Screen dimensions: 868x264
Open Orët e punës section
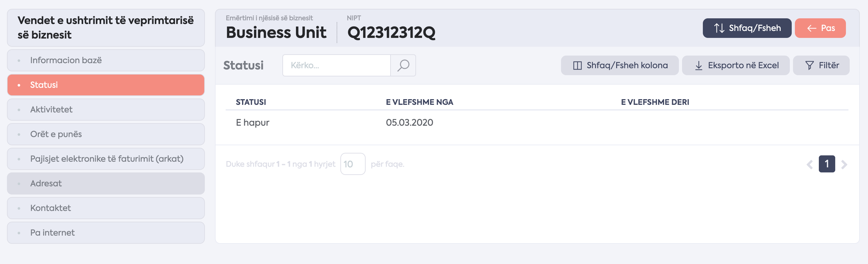tap(106, 134)
